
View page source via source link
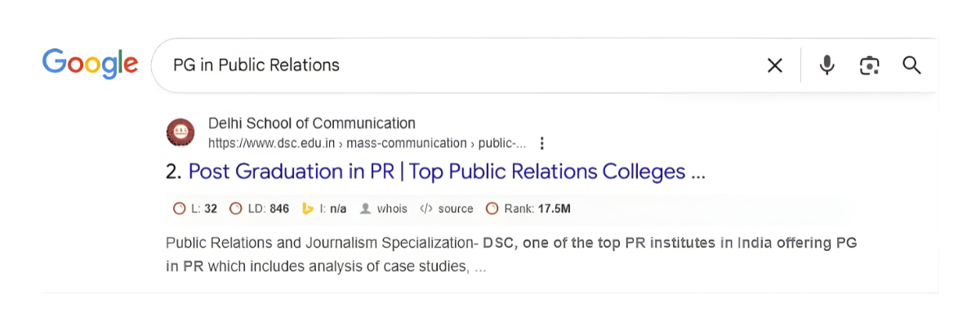(x=455, y=208)
